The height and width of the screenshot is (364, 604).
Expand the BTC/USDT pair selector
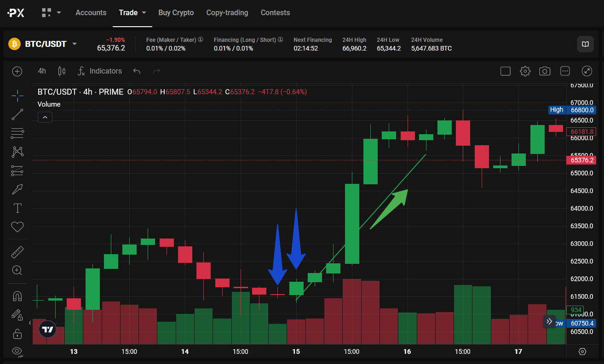(x=74, y=44)
